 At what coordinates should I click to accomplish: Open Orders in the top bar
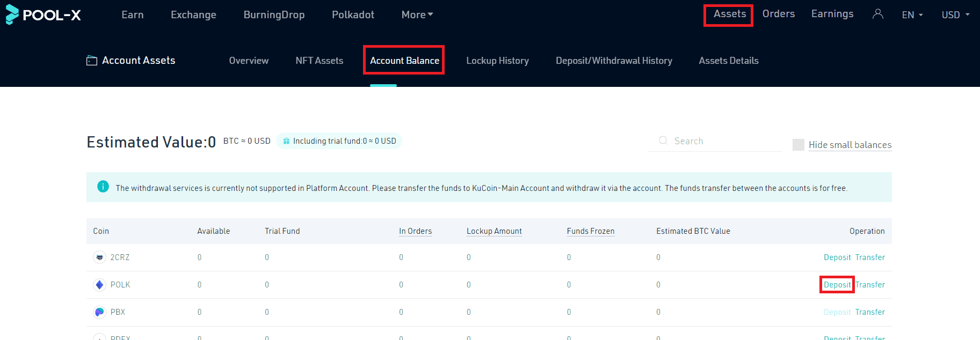tap(778, 14)
